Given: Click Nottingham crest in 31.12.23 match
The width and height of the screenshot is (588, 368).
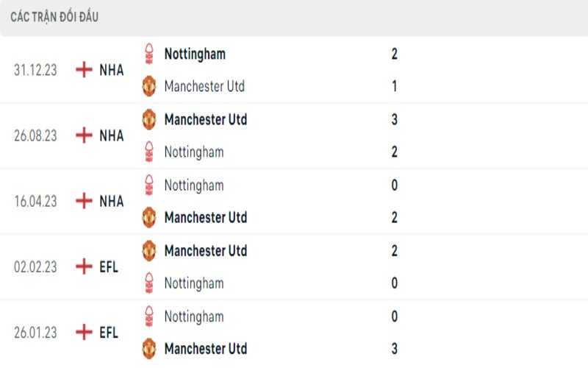Looking at the screenshot, I should pos(149,54).
